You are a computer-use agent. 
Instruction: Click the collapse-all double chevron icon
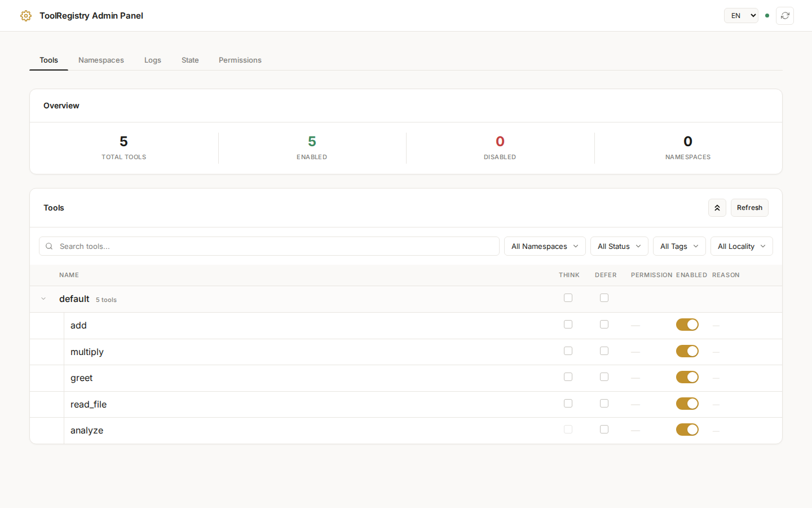click(717, 208)
